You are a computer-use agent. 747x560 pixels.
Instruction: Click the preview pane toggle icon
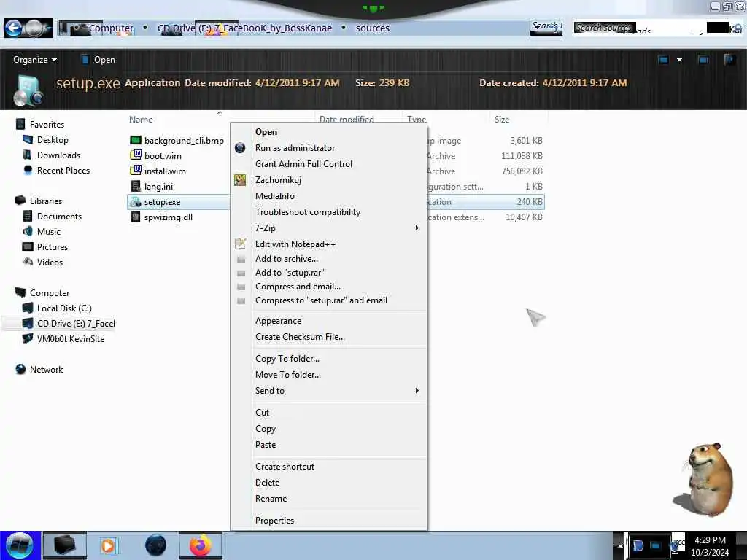(703, 60)
